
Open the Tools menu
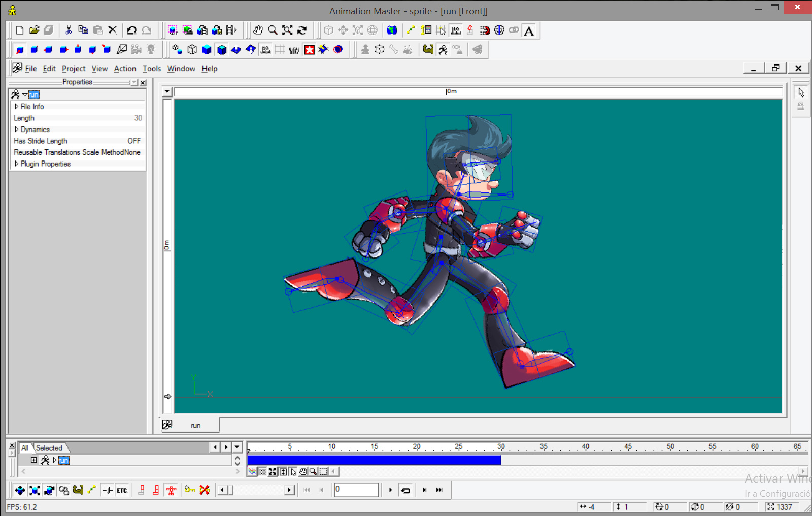(x=152, y=69)
